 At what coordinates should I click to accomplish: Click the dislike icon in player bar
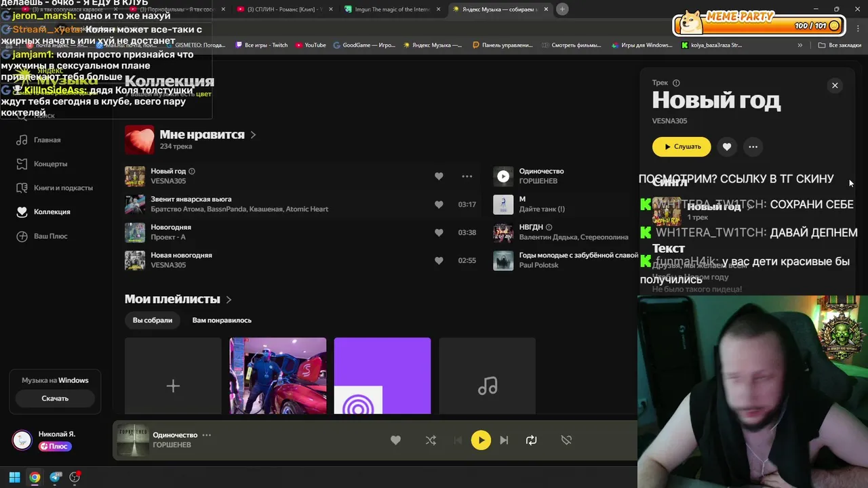click(x=566, y=440)
